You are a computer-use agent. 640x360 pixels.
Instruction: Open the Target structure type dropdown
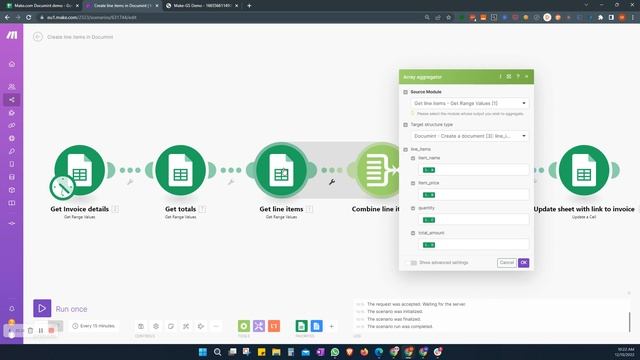[x=469, y=136]
